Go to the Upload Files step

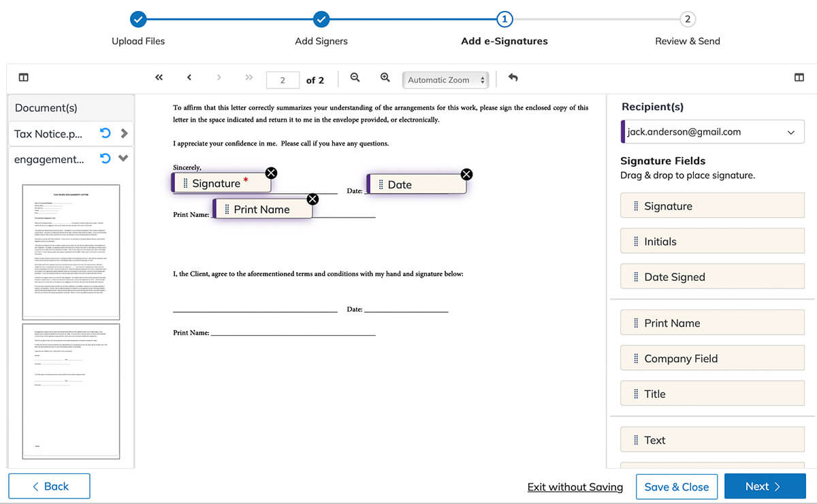coord(138,20)
